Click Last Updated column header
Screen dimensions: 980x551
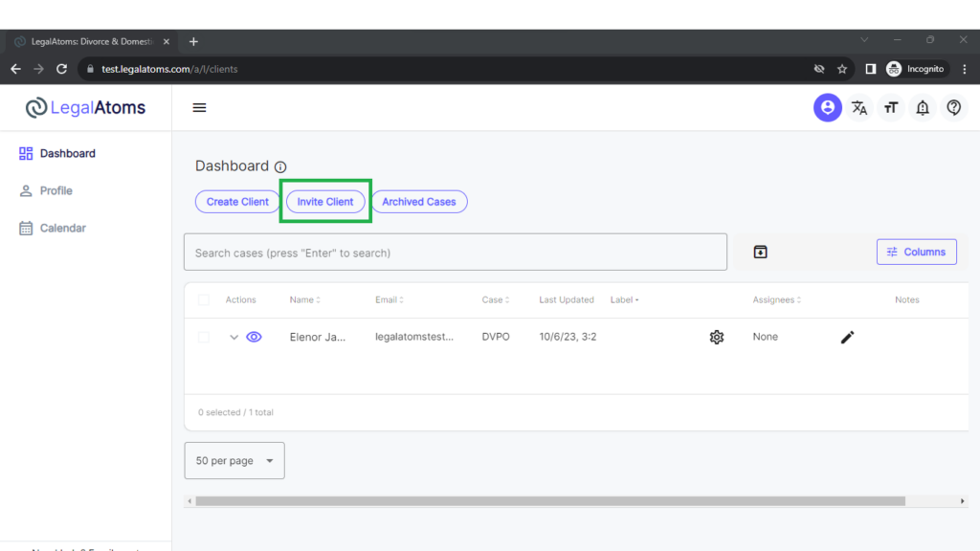click(567, 299)
